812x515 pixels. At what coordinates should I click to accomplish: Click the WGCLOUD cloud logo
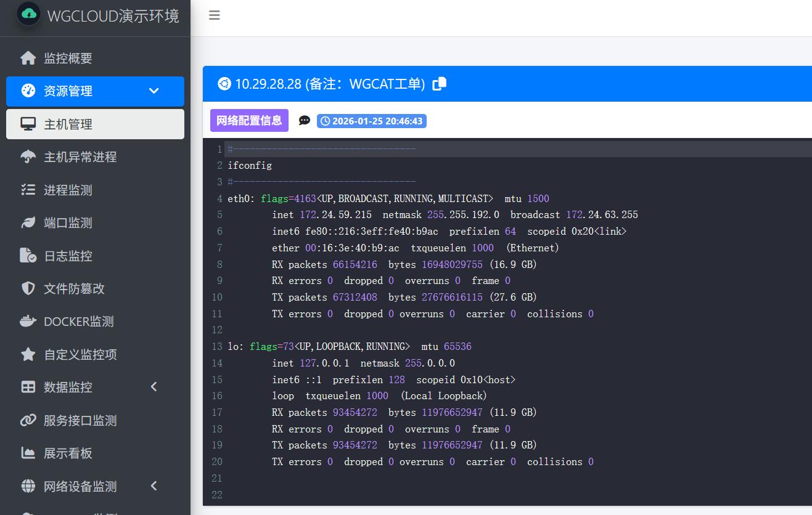(27, 16)
